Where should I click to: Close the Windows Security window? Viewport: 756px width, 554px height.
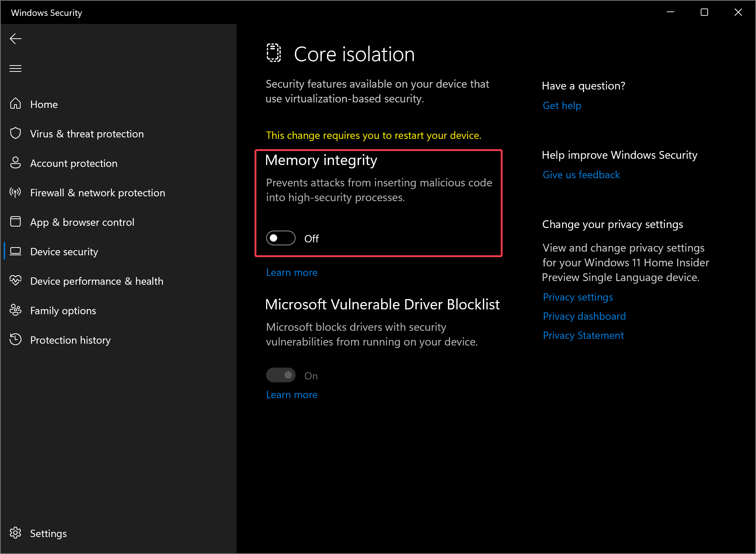738,12
